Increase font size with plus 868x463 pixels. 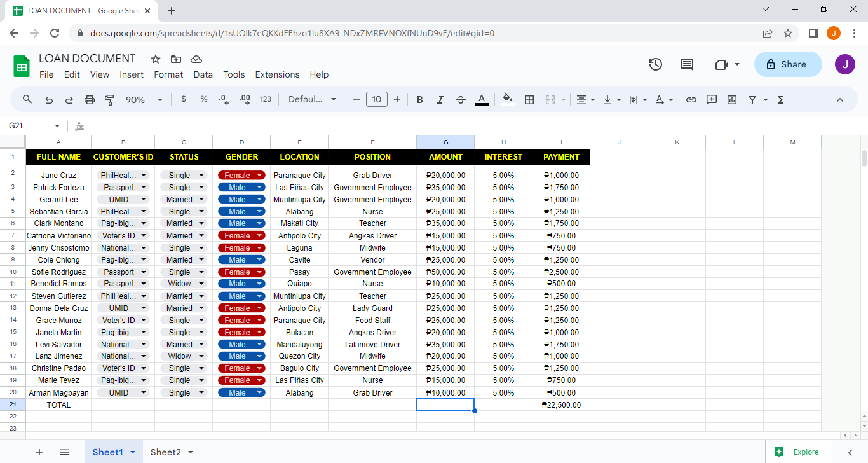[x=397, y=100]
